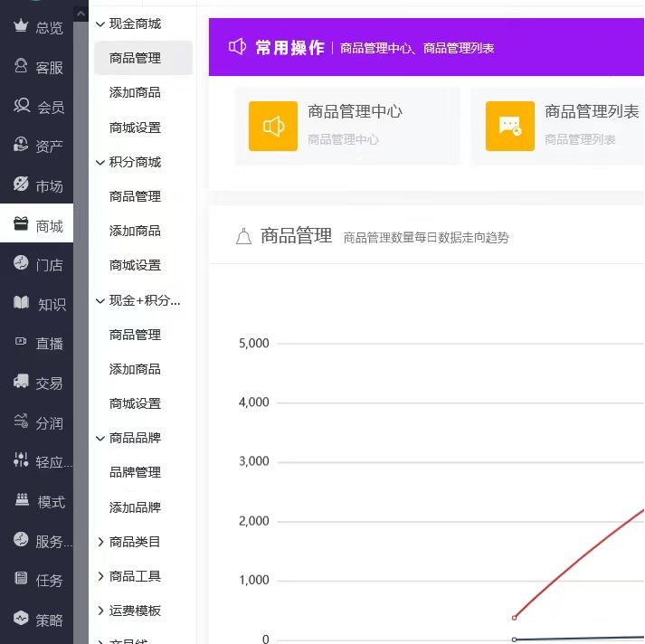Open 添加商品 under 积分商城
Image resolution: width=645 pixels, height=644 pixels.
pyautogui.click(x=135, y=232)
